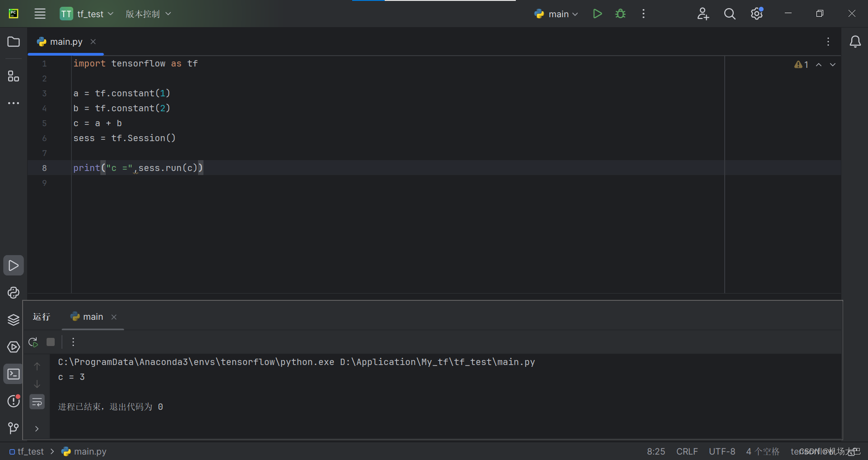Click line 5 c = a + b
868x460 pixels.
pos(98,123)
